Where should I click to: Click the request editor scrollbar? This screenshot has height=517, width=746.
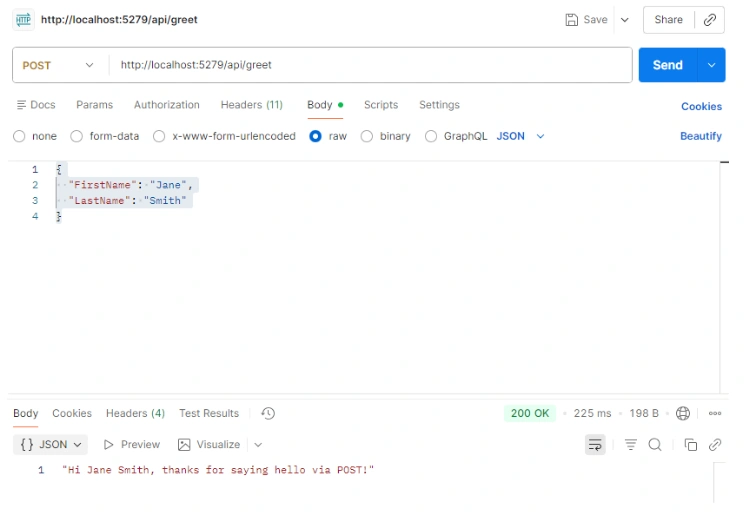(724, 277)
